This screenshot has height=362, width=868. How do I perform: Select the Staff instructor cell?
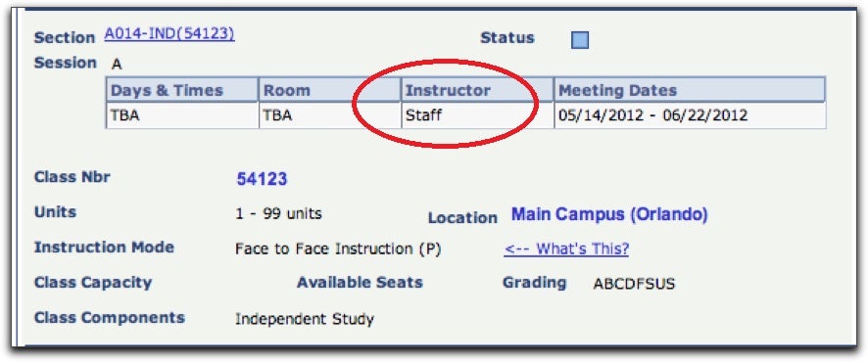[x=477, y=115]
